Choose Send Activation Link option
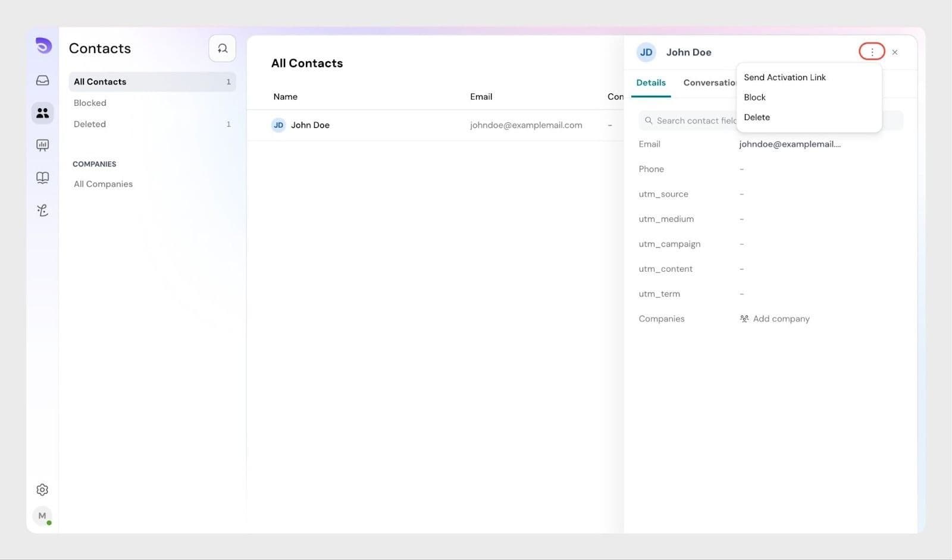The image size is (952, 560). tap(784, 77)
